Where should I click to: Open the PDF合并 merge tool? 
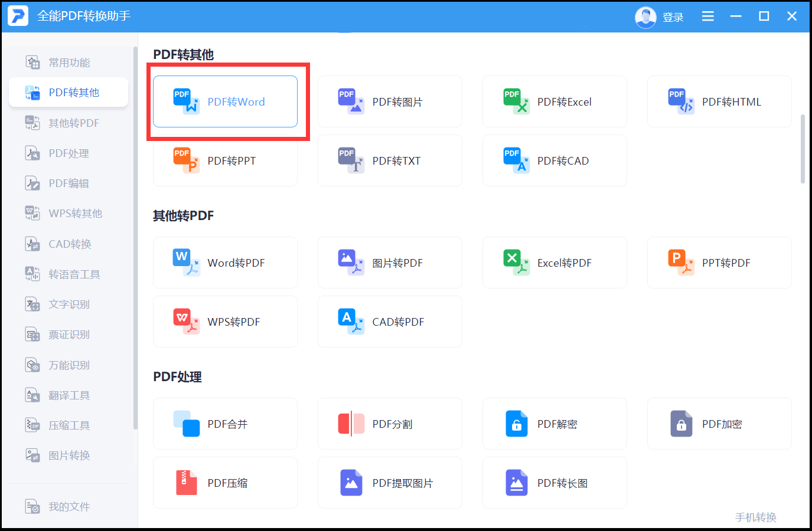click(225, 424)
